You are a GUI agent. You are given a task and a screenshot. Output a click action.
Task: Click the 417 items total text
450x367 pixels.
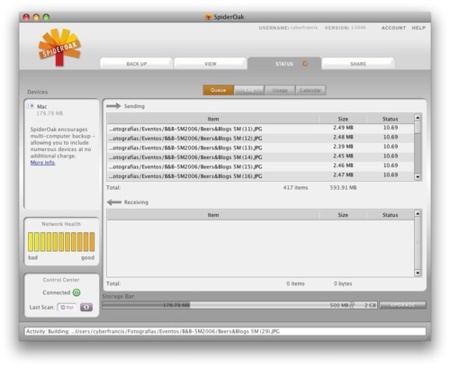[x=295, y=188]
